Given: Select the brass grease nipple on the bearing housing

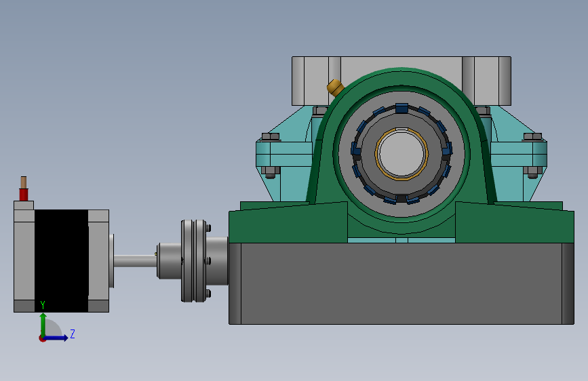Looking at the screenshot, I should coord(335,88).
